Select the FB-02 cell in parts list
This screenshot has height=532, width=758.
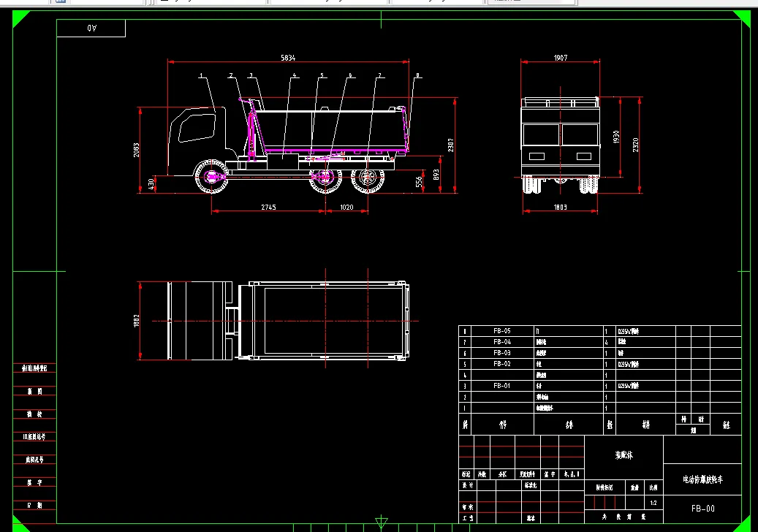pos(501,364)
